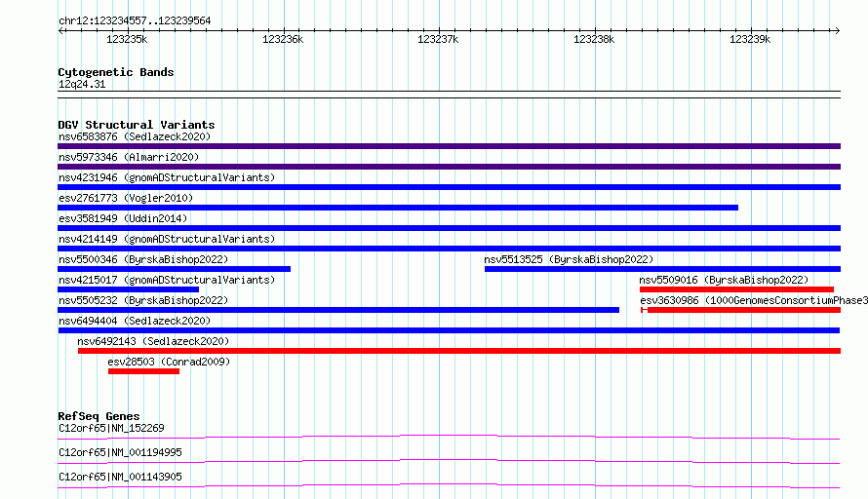Click the 123239k ruler tick label
The image size is (868, 499).
point(750,39)
